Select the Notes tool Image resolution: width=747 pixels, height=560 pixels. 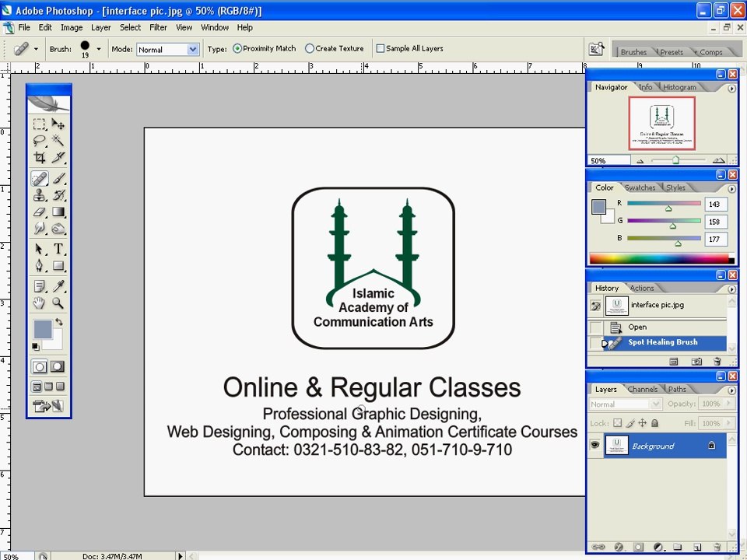40,286
